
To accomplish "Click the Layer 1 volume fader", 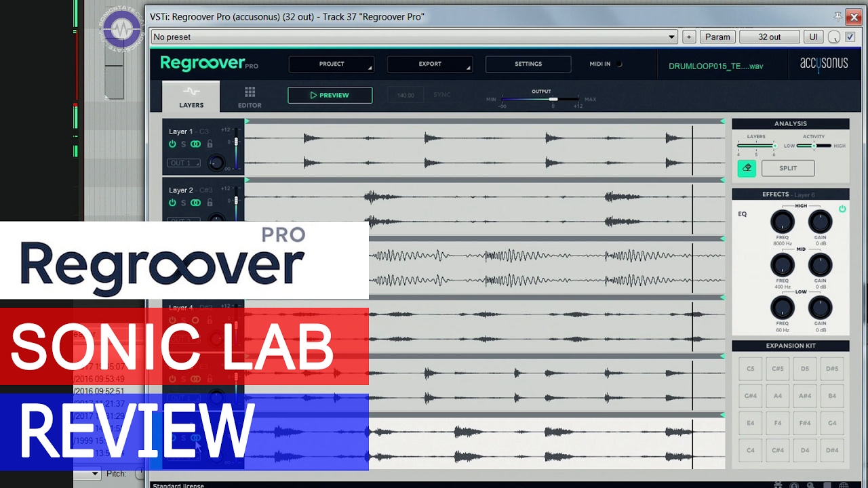I will coord(236,142).
